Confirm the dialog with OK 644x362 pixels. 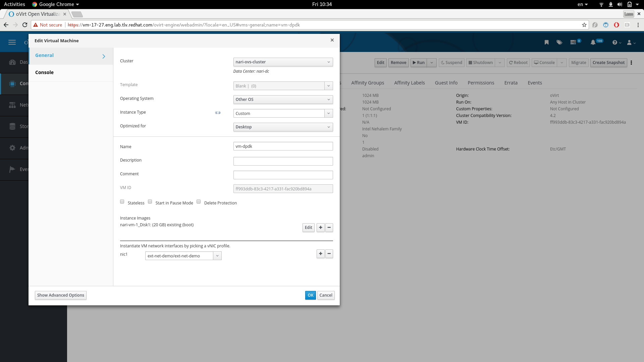[x=310, y=295]
